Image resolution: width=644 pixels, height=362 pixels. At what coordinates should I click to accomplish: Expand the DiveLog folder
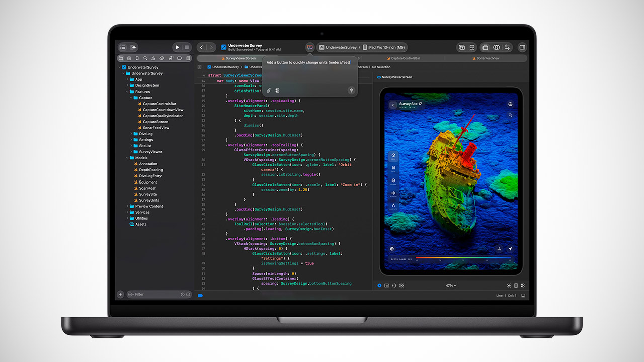(131, 134)
